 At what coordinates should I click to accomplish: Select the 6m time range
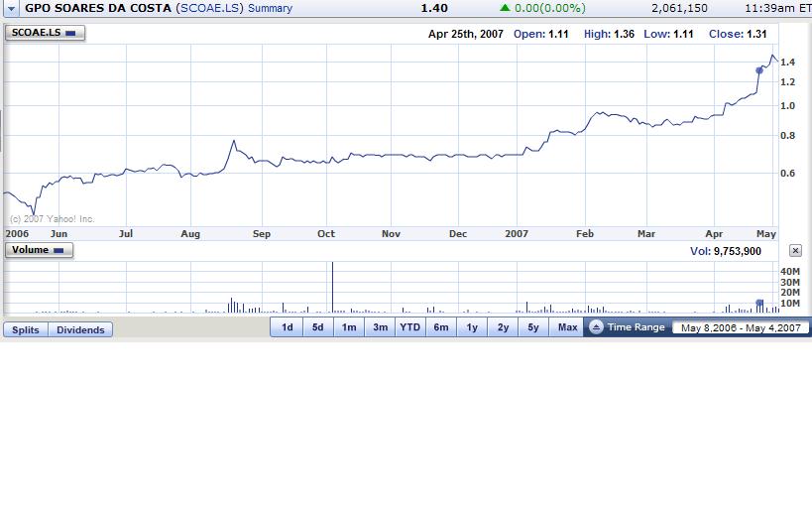point(441,327)
